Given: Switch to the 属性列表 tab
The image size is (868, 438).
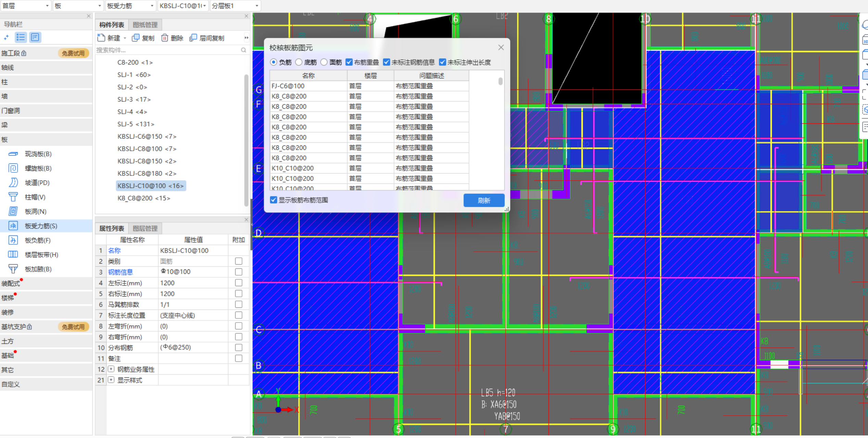Looking at the screenshot, I should click(x=112, y=228).
